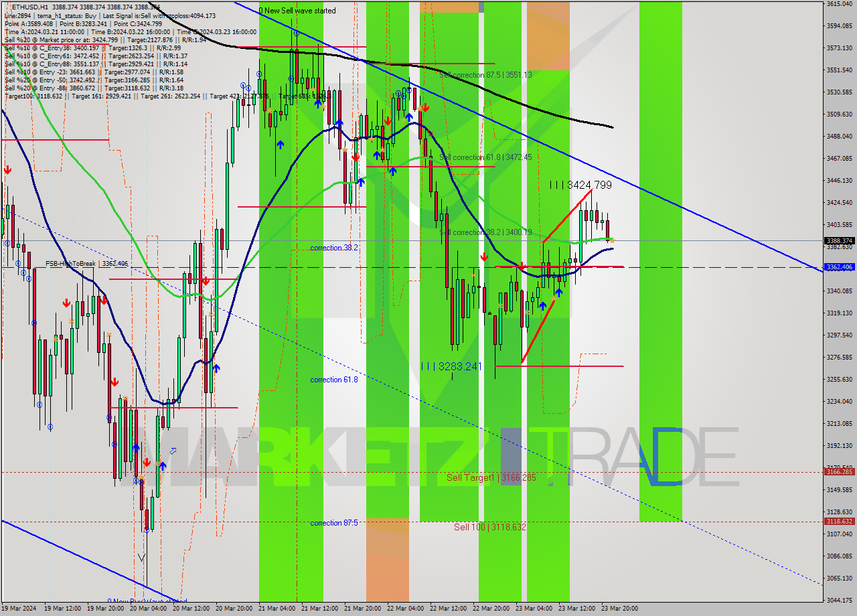This screenshot has height=616, width=857.
Task: Select the 'I I I 3424.799' high label
Action: click(580, 185)
